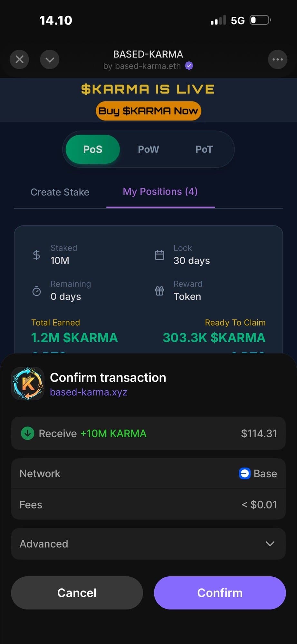Tap the calendar Lock icon

[x=159, y=255]
